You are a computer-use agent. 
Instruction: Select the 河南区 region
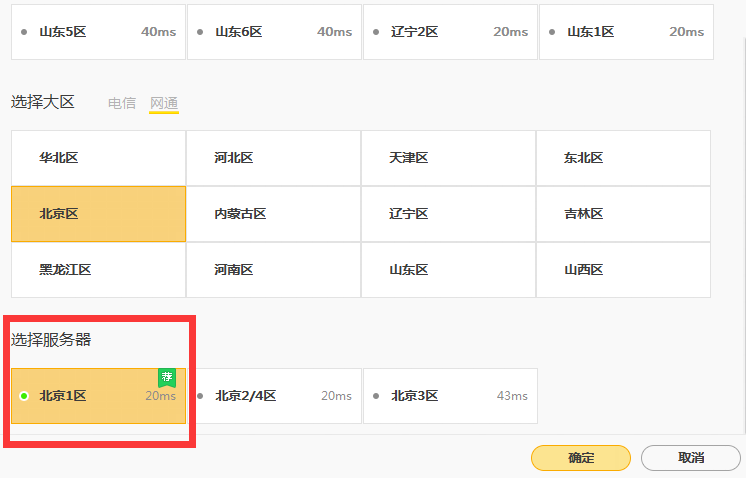(x=273, y=270)
